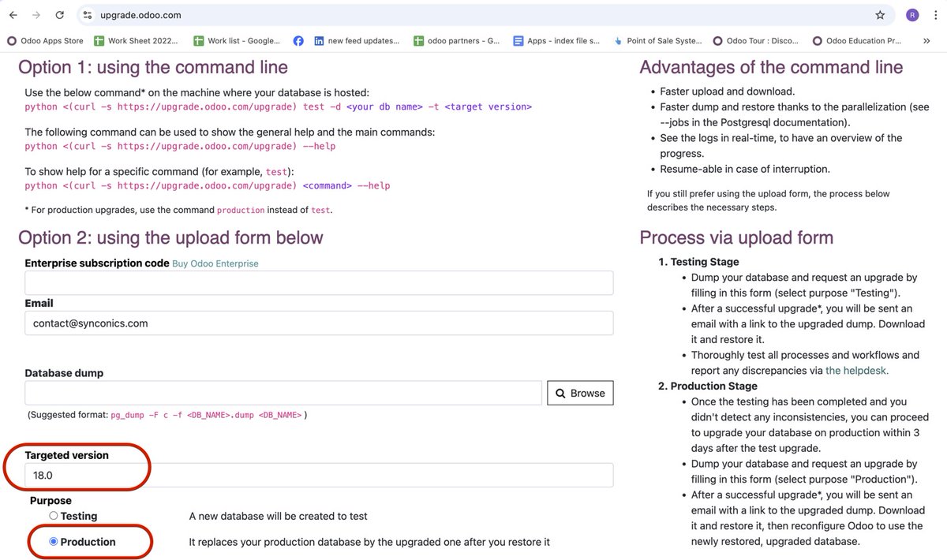Select the Production purpose radio button
Screen dimensions: 947x560
pos(54,542)
